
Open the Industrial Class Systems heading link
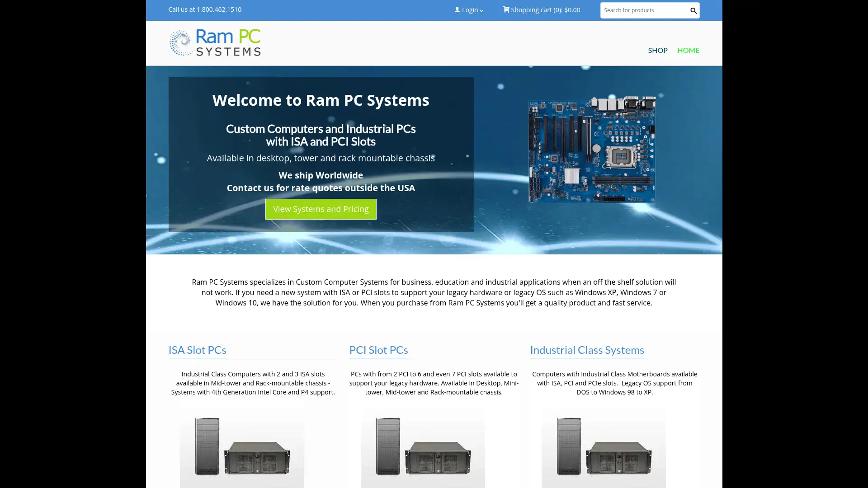(x=587, y=350)
